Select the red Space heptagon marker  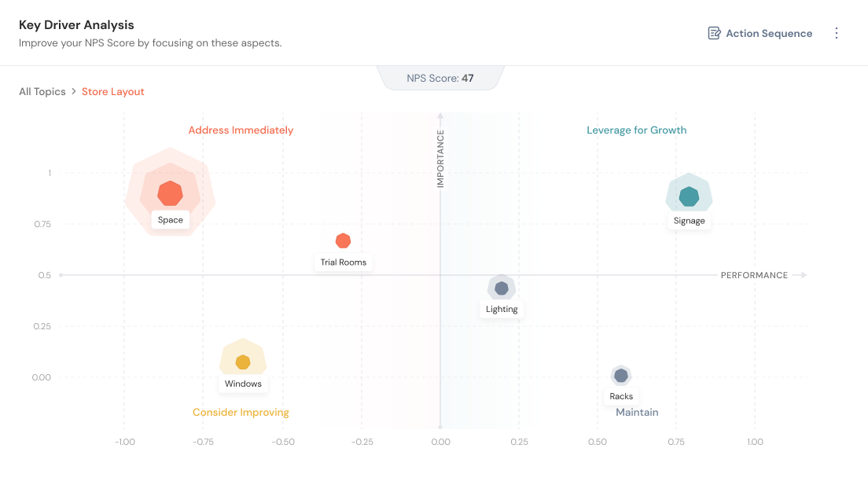coord(170,193)
